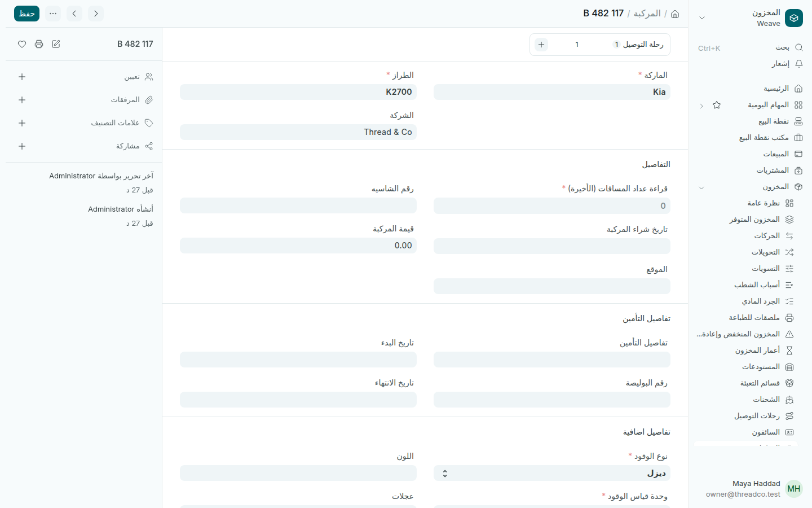The height and width of the screenshot is (508, 812).
Task: Click the تاريخ شراء المركبة date field
Action: point(552,246)
